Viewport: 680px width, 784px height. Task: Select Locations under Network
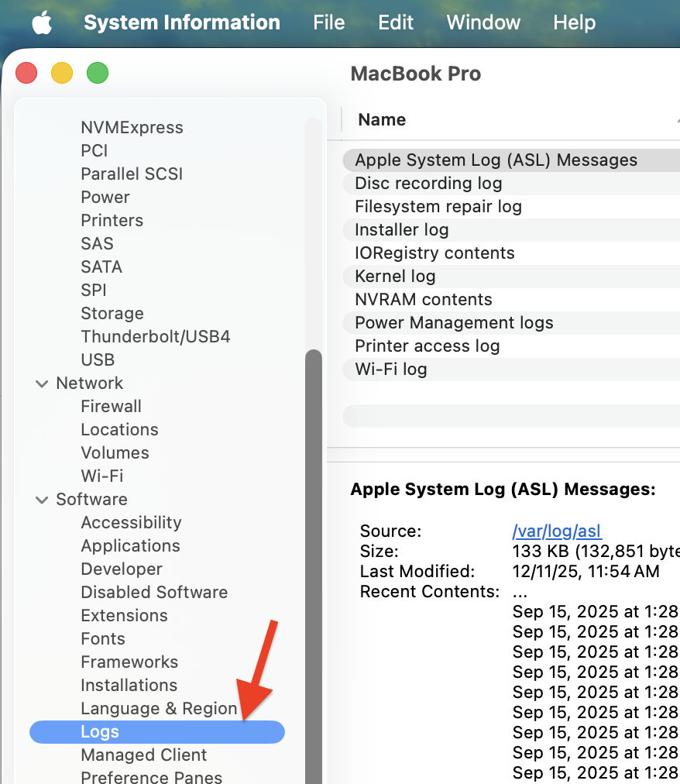(x=119, y=429)
